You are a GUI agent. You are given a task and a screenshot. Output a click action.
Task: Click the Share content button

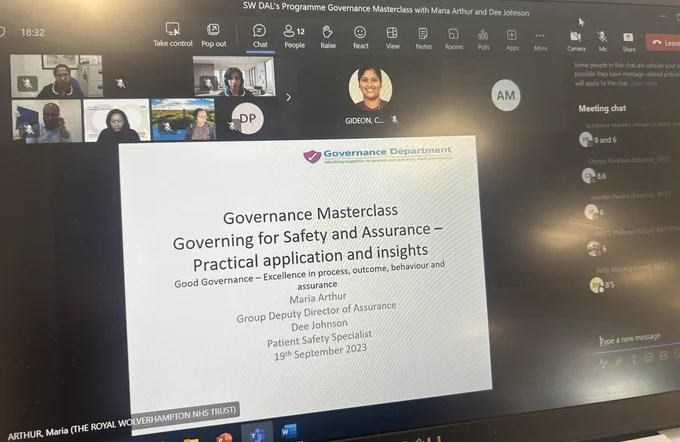(628, 43)
